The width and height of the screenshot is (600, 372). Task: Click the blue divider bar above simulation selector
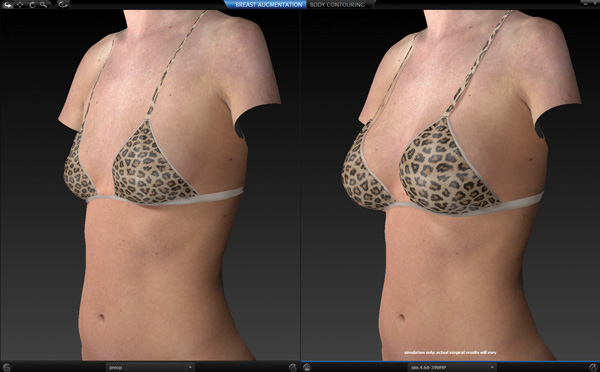pyautogui.click(x=450, y=361)
